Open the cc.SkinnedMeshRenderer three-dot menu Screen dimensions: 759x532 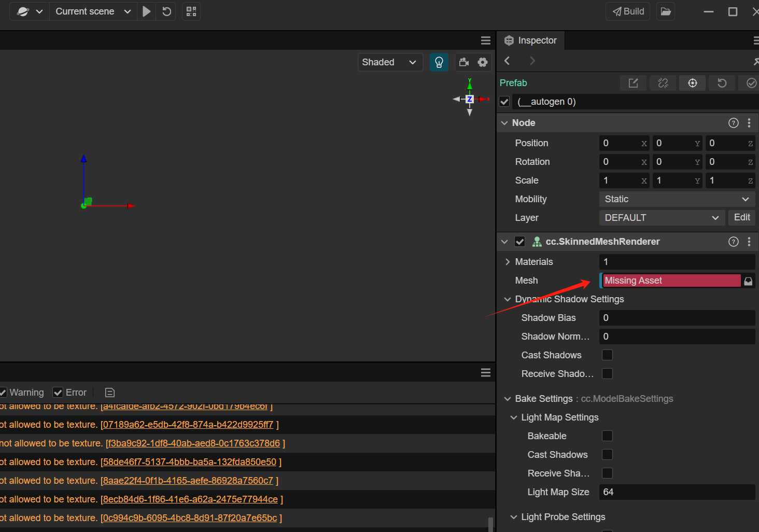coord(749,242)
